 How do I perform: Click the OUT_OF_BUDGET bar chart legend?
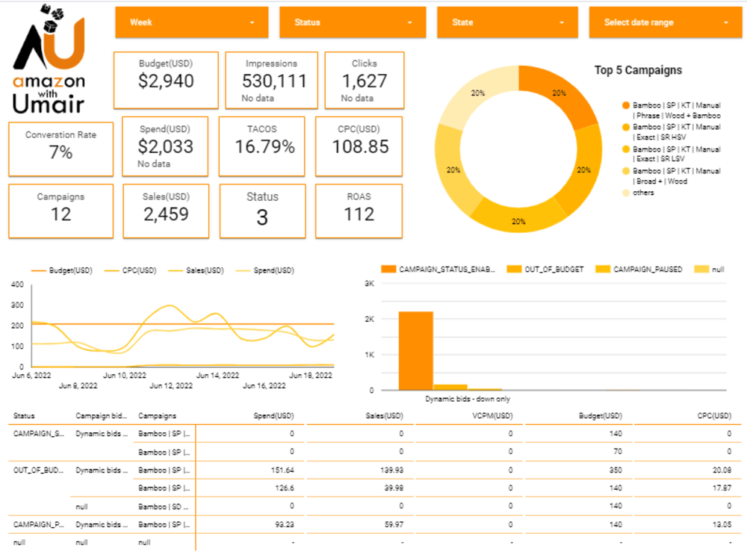[x=545, y=270]
